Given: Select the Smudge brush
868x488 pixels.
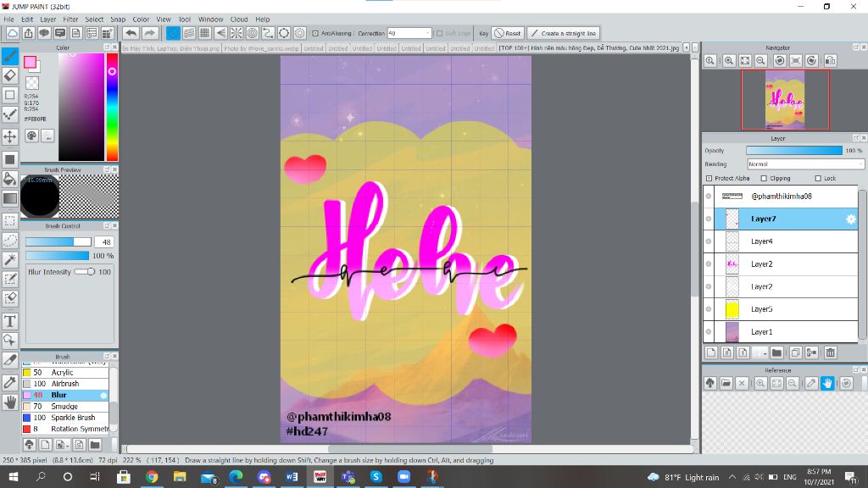Looking at the screenshot, I should tap(65, 406).
